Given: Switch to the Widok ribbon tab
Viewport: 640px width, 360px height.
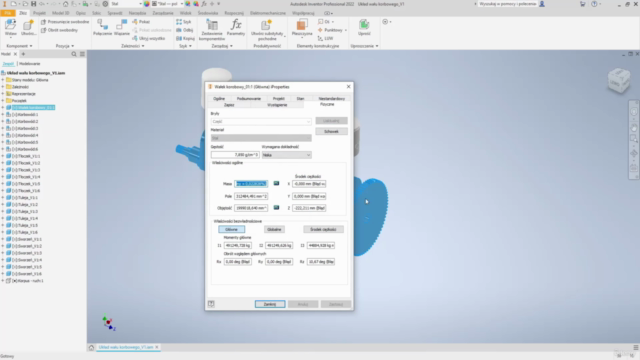Looking at the screenshot, I should pos(186,13).
